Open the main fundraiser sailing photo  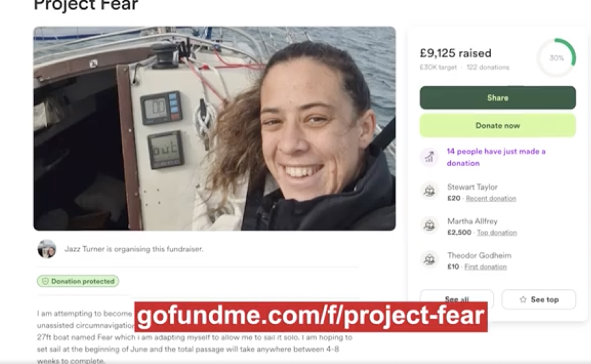215,129
